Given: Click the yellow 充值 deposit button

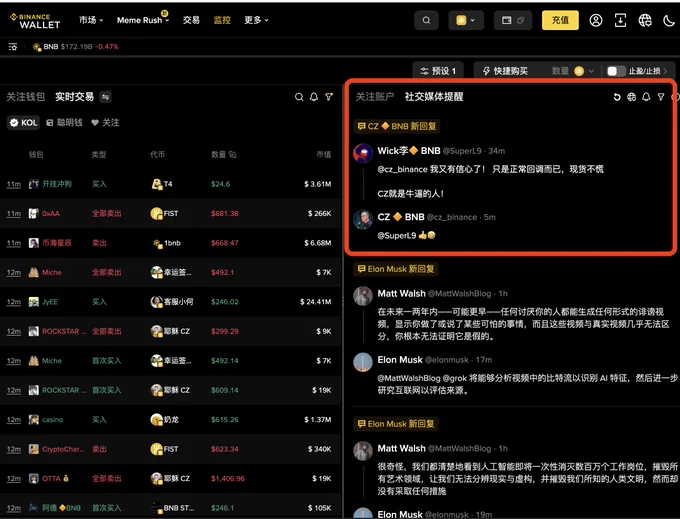Looking at the screenshot, I should [x=560, y=20].
